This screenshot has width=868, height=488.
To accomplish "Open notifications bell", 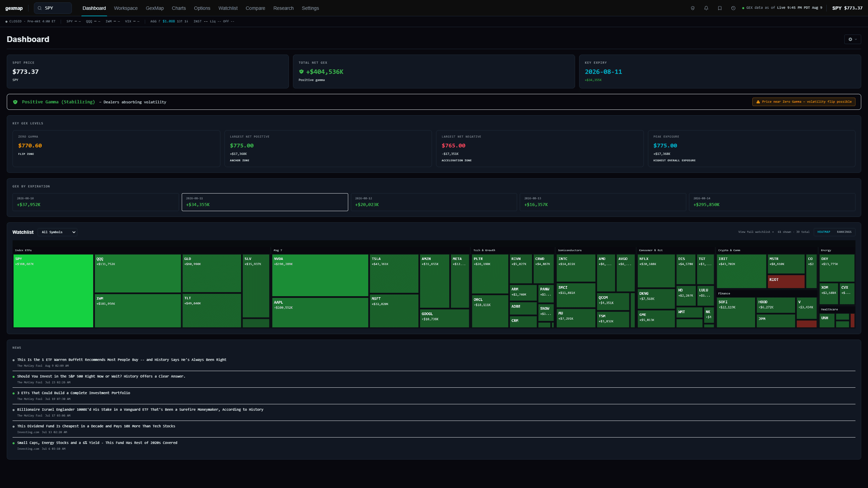I will [x=706, y=8].
